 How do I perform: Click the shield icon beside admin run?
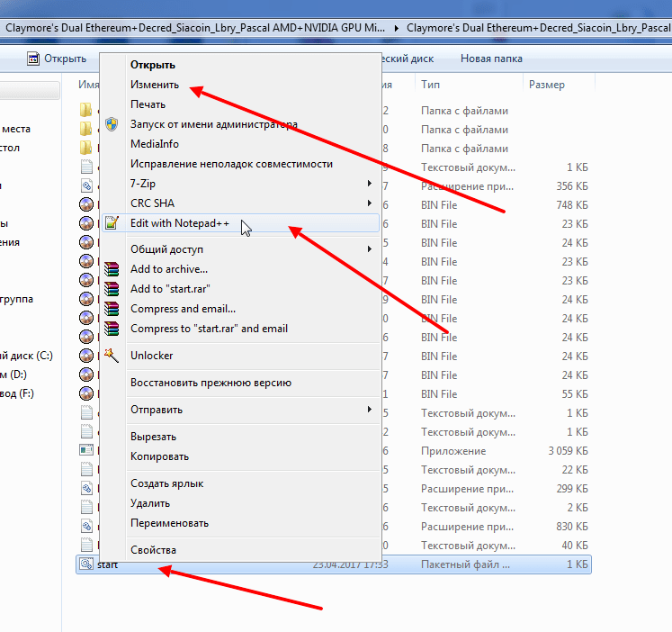click(112, 124)
